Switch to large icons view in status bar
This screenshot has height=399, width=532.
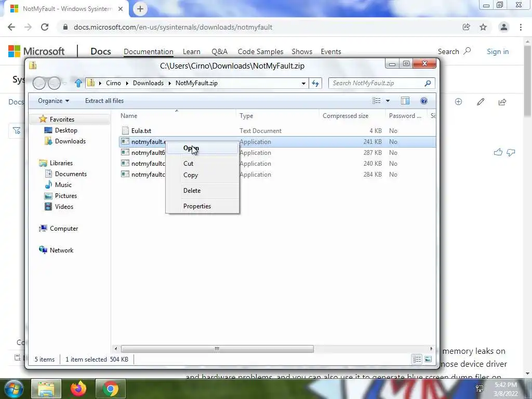[428, 360]
